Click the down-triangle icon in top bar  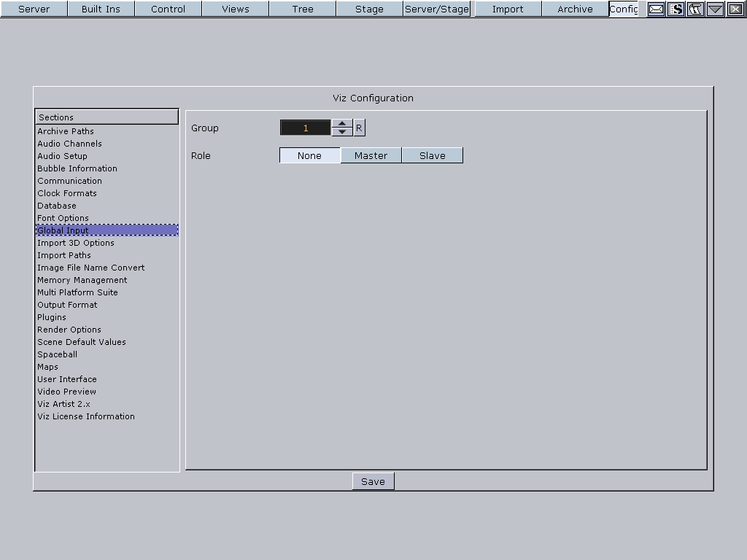tap(716, 9)
